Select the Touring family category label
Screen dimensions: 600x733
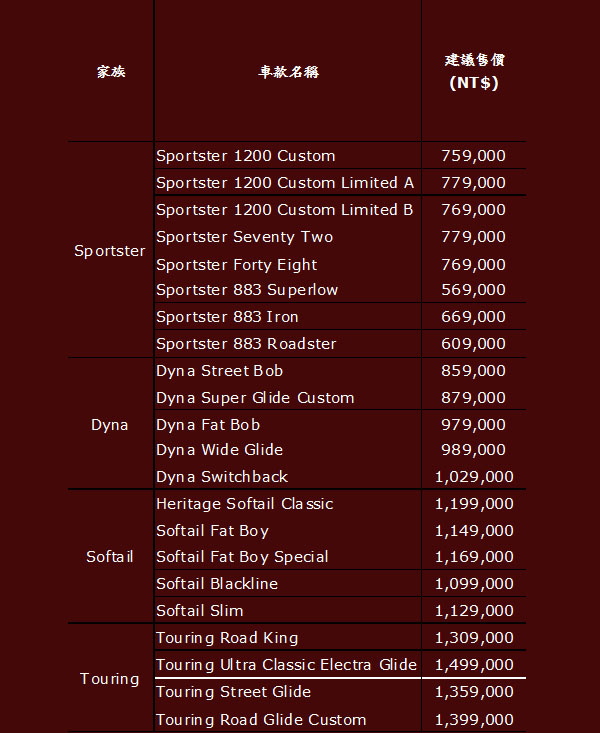tap(110, 679)
